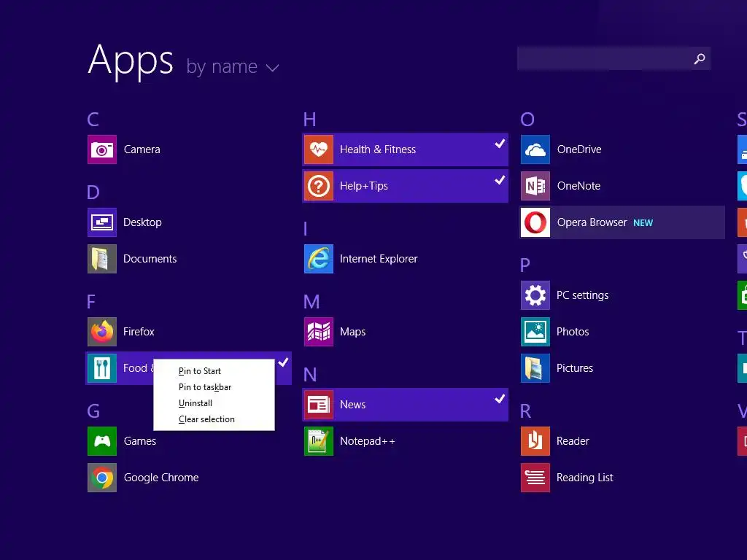Deselect Health & Fitness checkmark
Image resolution: width=747 pixels, height=560 pixels.
[500, 144]
